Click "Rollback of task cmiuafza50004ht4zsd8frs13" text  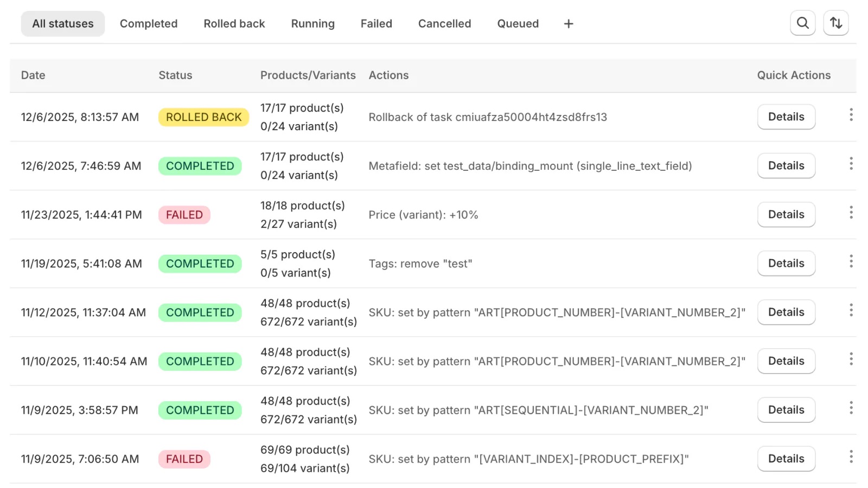pyautogui.click(x=488, y=117)
